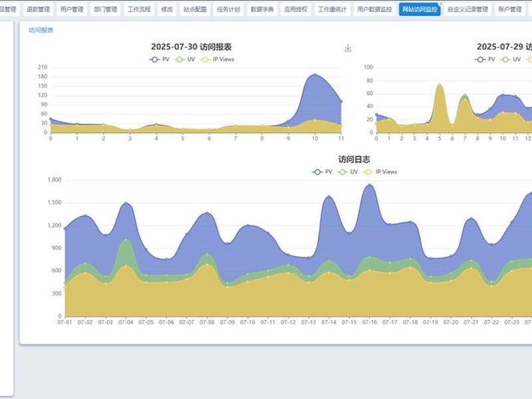Open the 自定义记录管理 tab
This screenshot has width=532, height=399.
(x=467, y=9)
